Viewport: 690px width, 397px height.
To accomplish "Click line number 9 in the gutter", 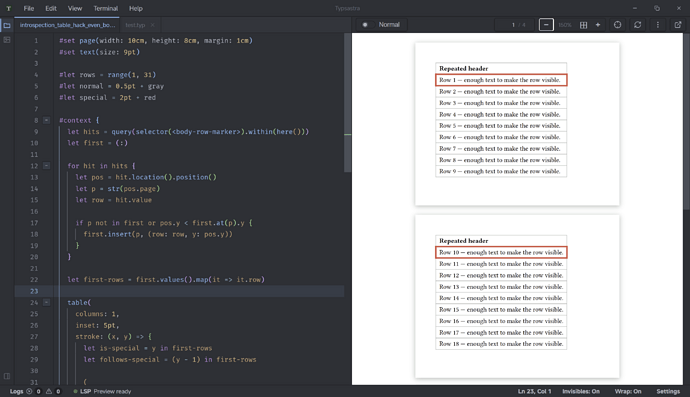I will [36, 132].
